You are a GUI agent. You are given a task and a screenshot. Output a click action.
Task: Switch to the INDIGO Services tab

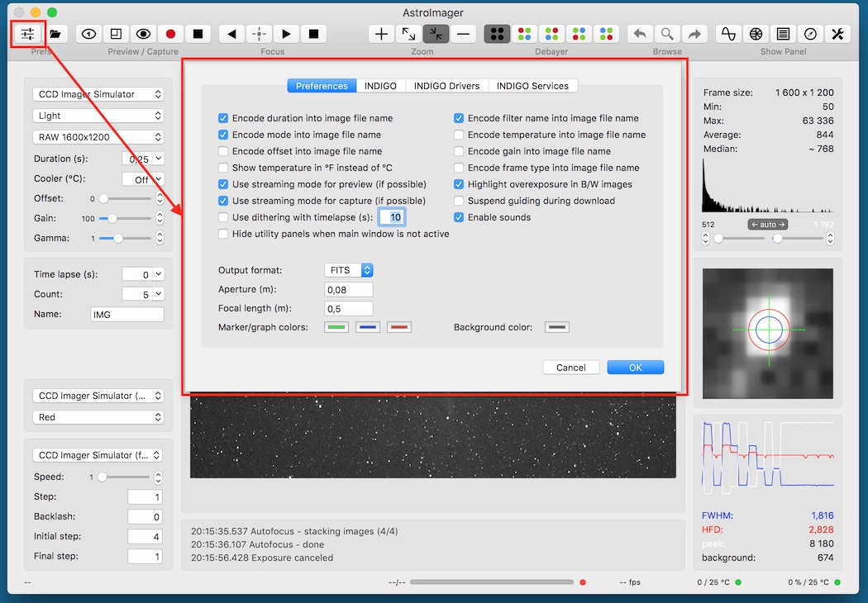[532, 86]
